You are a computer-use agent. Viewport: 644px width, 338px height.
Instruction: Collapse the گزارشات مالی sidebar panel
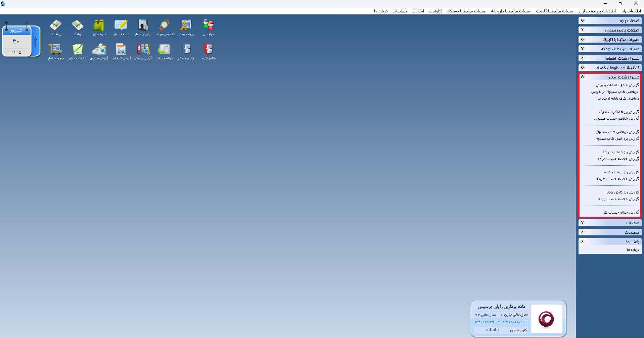[x=610, y=77]
